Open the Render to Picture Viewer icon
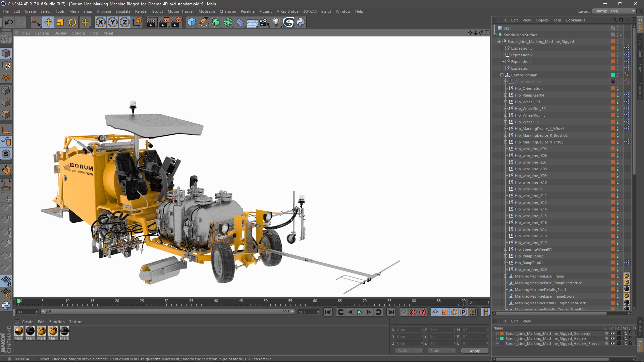 tap(164, 22)
